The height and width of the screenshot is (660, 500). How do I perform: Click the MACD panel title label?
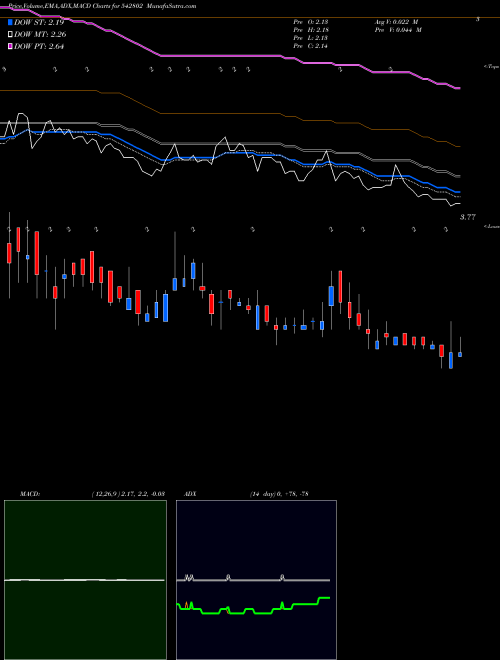[x=30, y=494]
